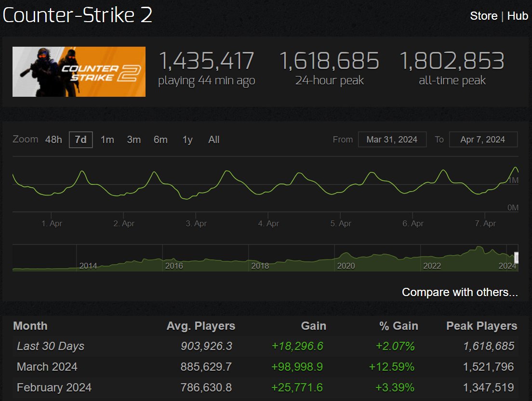Click the all-time peak caption

pyautogui.click(x=452, y=81)
